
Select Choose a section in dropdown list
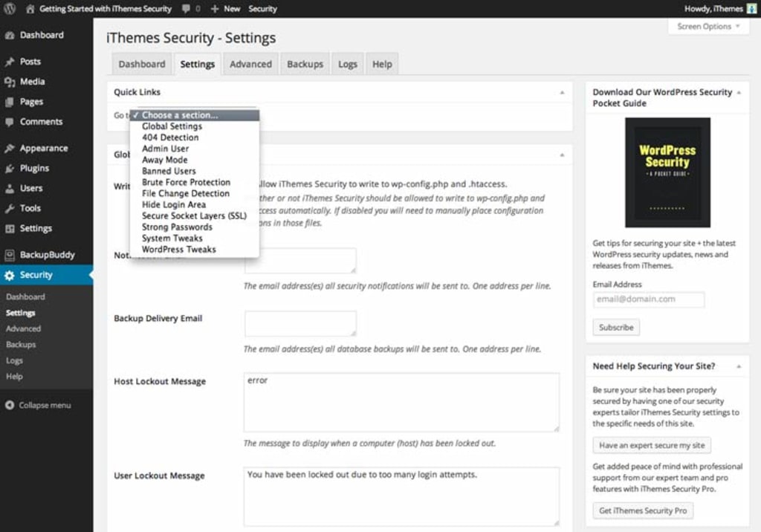pyautogui.click(x=195, y=115)
